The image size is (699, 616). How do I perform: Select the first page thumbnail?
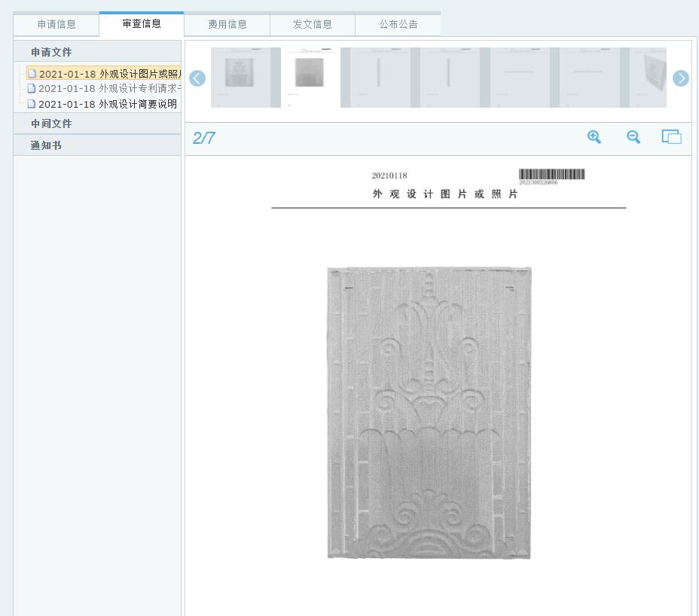tap(241, 78)
